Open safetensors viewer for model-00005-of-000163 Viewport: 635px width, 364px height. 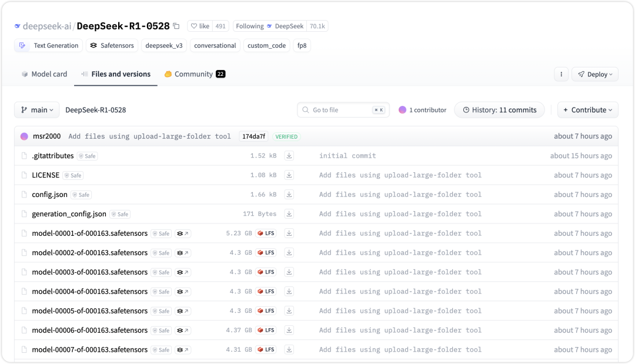click(x=183, y=311)
